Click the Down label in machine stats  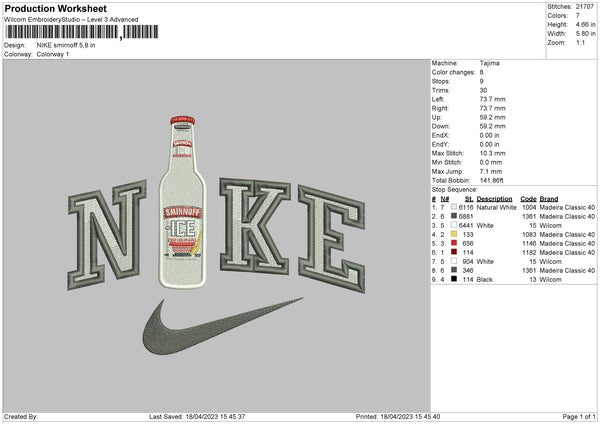440,126
